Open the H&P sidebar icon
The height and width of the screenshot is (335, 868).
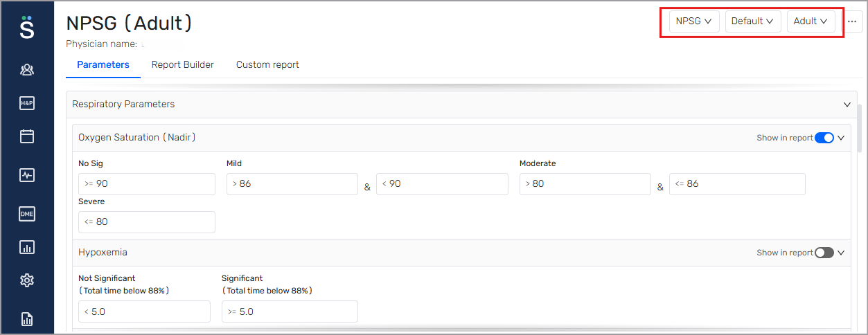27,103
